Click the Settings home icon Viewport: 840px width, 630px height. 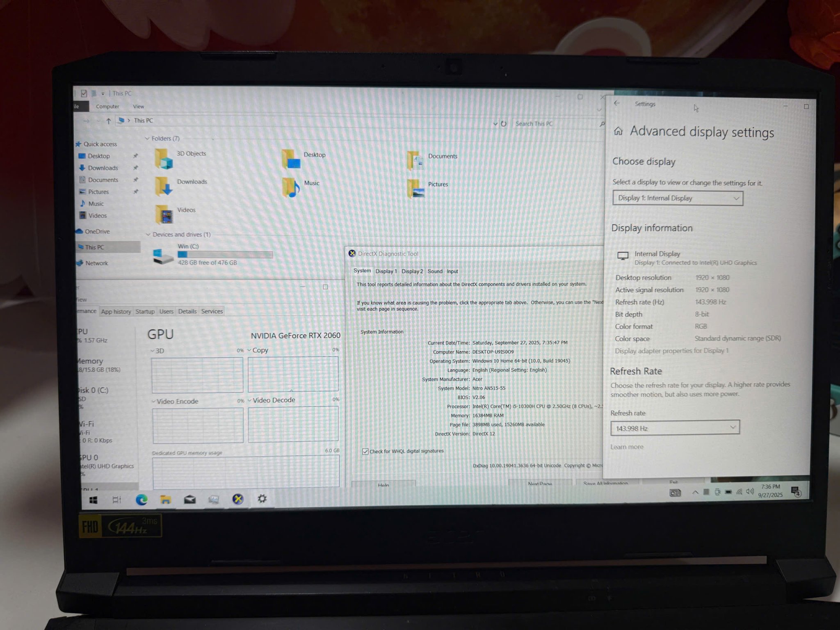pos(618,131)
